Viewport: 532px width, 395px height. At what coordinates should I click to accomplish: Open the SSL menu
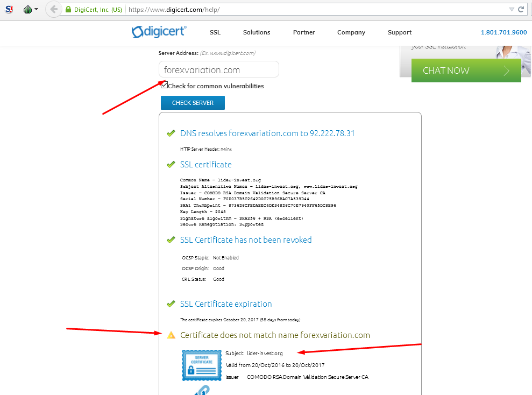[215, 32]
